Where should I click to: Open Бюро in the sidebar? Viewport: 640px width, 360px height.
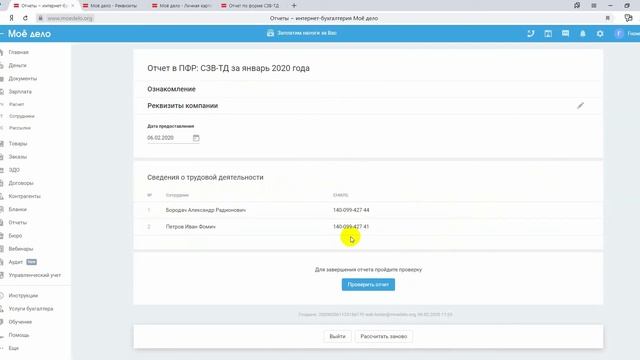[15, 236]
